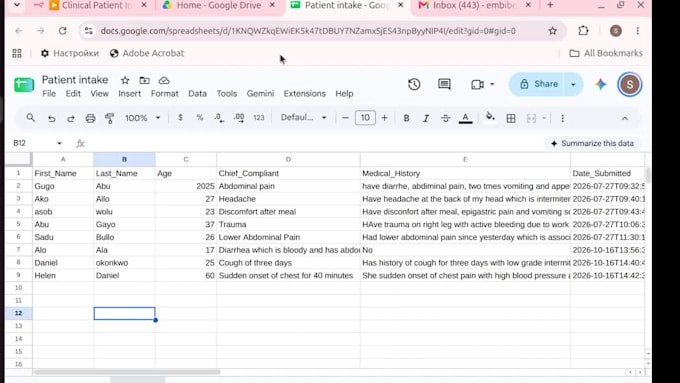Toggle bold formatting
This screenshot has width=680, height=383.
tap(406, 118)
